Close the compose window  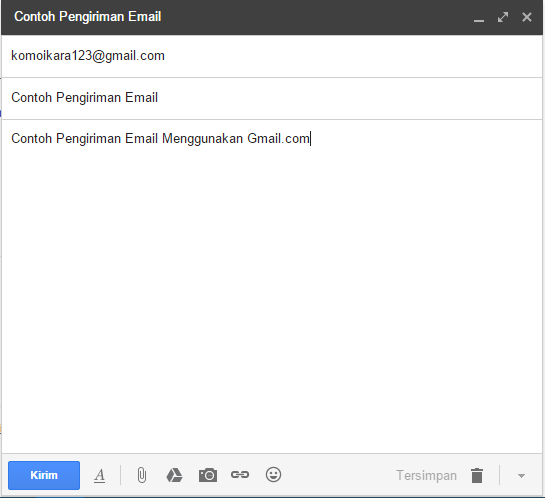point(527,17)
